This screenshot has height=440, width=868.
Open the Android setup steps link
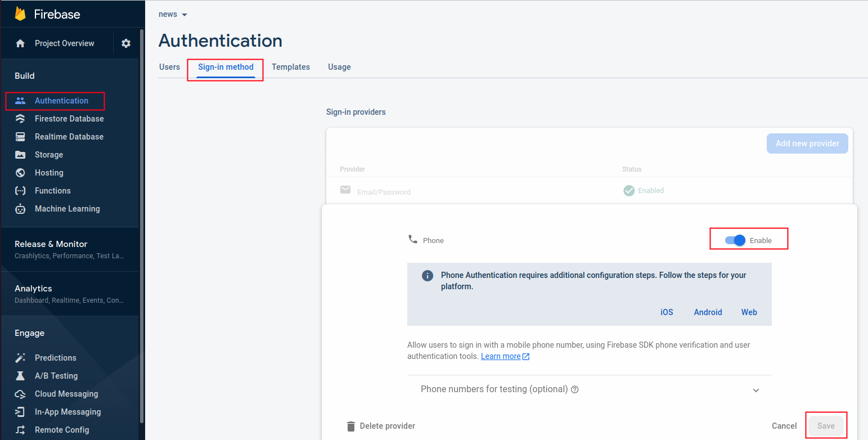708,312
